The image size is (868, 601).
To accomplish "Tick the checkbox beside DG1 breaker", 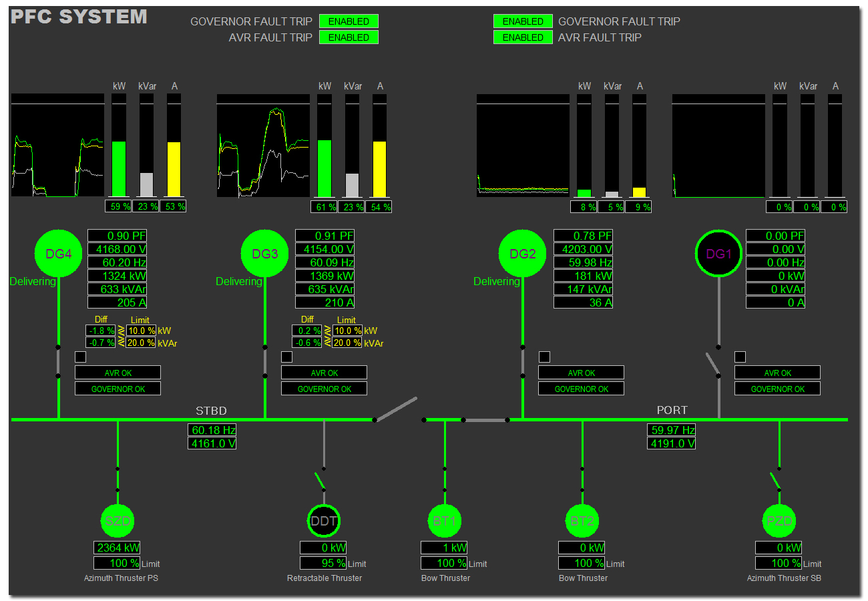I will click(x=740, y=357).
